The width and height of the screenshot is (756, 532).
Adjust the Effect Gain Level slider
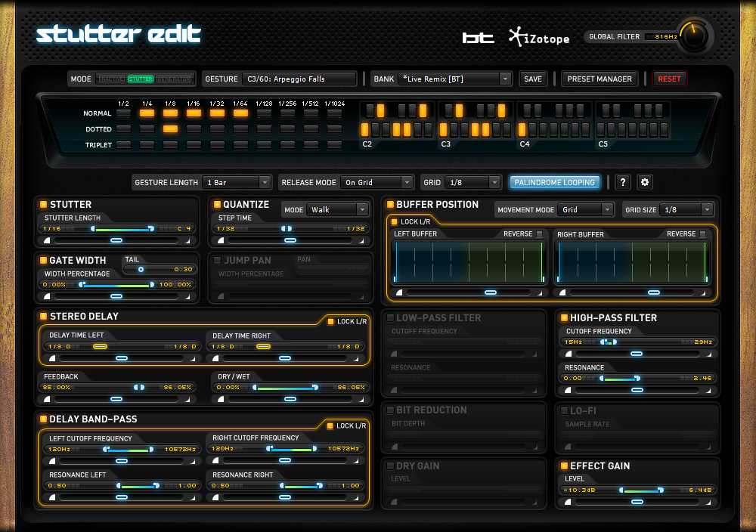641,490
